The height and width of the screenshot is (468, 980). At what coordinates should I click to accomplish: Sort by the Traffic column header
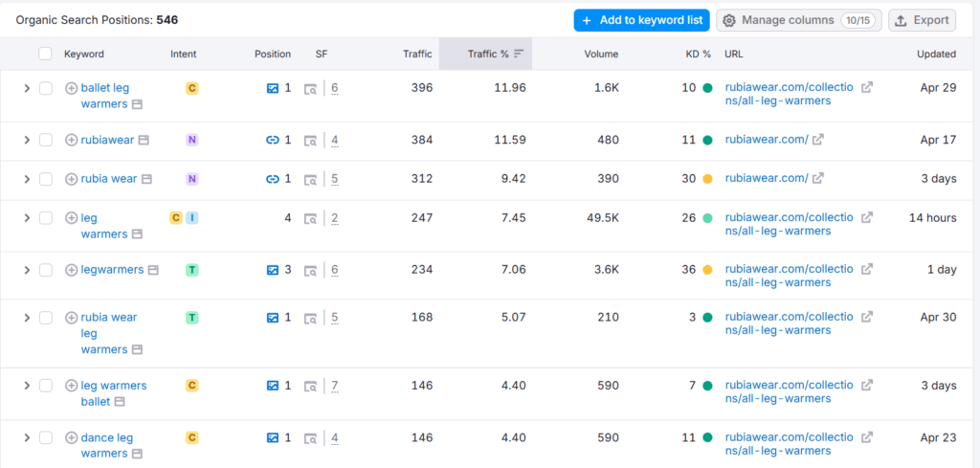pos(417,54)
